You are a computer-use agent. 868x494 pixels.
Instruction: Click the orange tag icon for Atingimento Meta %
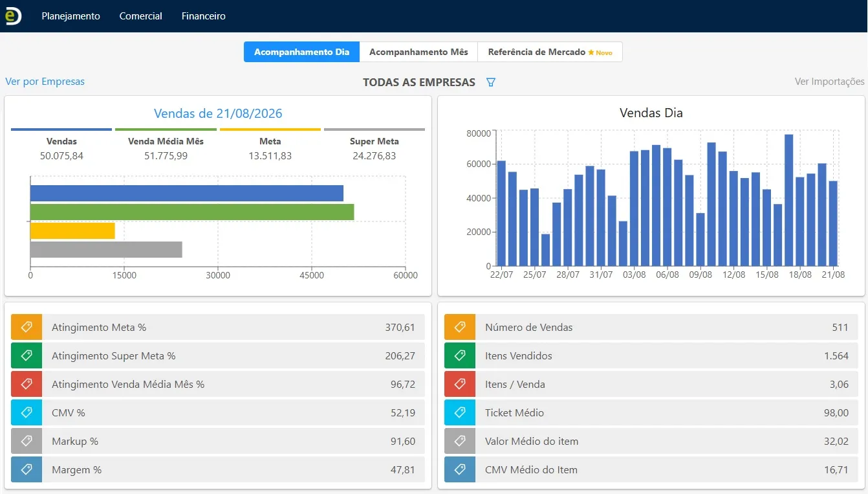[27, 327]
